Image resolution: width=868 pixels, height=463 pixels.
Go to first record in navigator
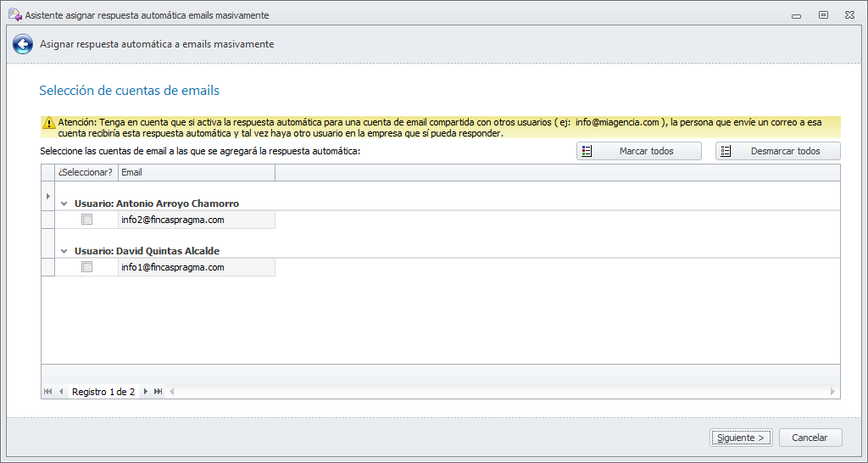[x=47, y=392]
